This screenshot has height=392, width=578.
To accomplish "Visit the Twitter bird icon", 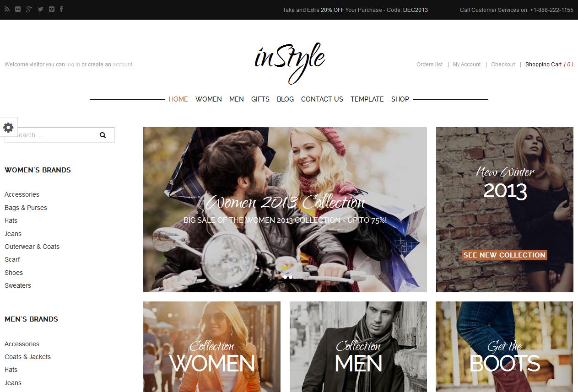I will click(x=40, y=9).
